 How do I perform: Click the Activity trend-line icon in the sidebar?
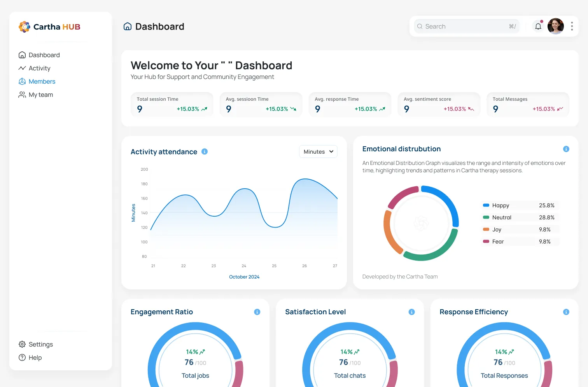pyautogui.click(x=22, y=68)
